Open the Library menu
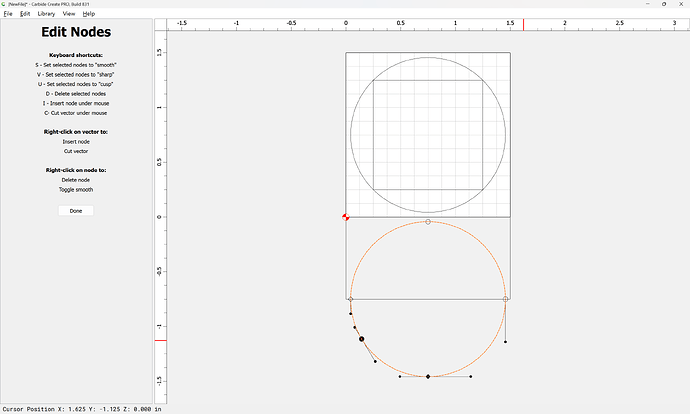The width and height of the screenshot is (690, 414). 46,14
